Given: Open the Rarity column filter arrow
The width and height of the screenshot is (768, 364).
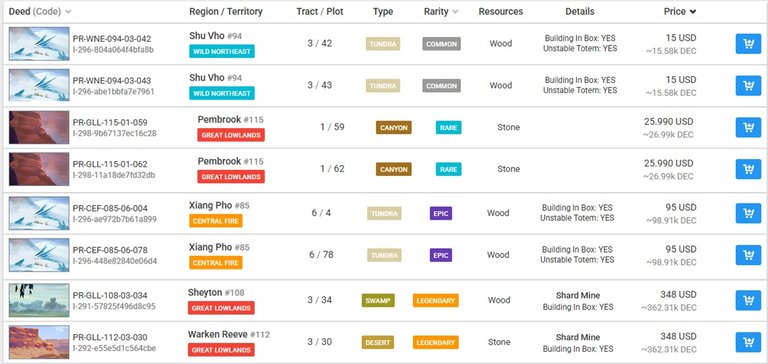Looking at the screenshot, I should coord(456,12).
